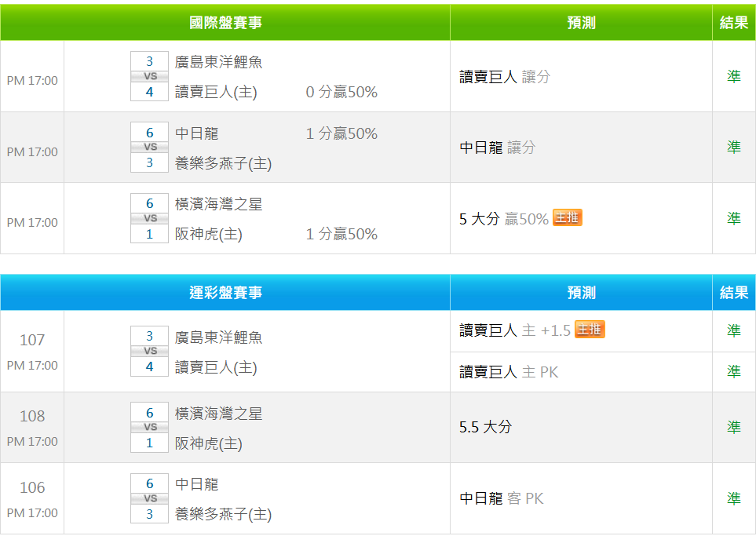
Task: Click score 6 of 橫濱海灣之星 in 國際盤 table
Action: click(x=149, y=203)
